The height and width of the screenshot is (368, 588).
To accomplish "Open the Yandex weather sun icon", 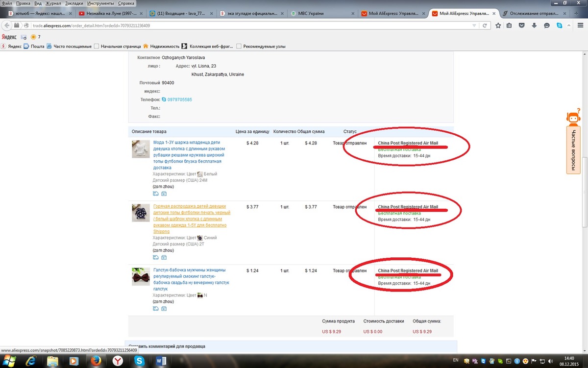I will pyautogui.click(x=33, y=37).
